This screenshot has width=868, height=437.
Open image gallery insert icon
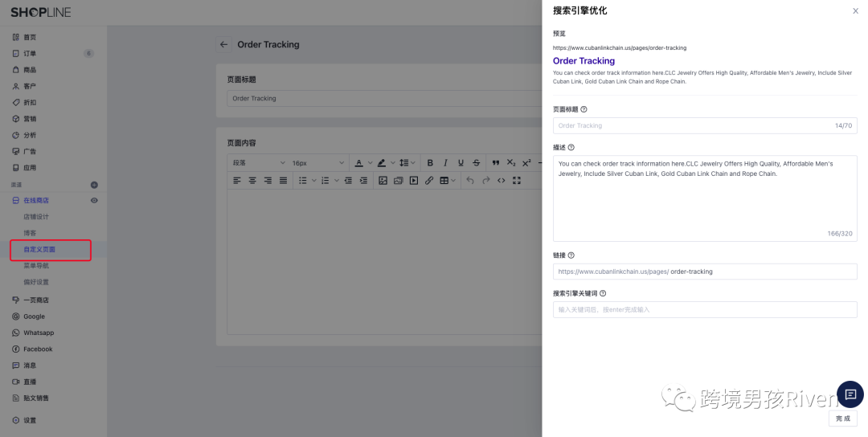pos(399,180)
